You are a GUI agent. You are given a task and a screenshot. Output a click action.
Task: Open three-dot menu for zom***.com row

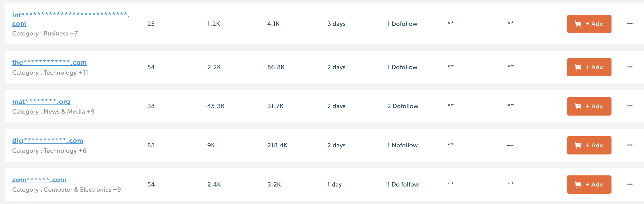click(x=629, y=185)
